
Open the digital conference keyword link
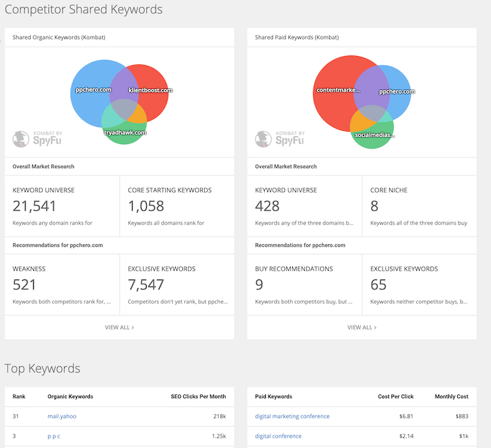click(x=278, y=436)
